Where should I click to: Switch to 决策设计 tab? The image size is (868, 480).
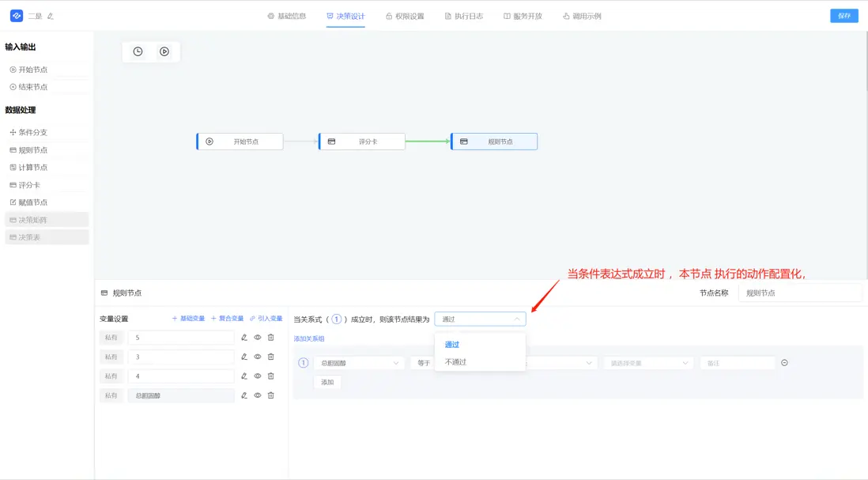click(345, 16)
